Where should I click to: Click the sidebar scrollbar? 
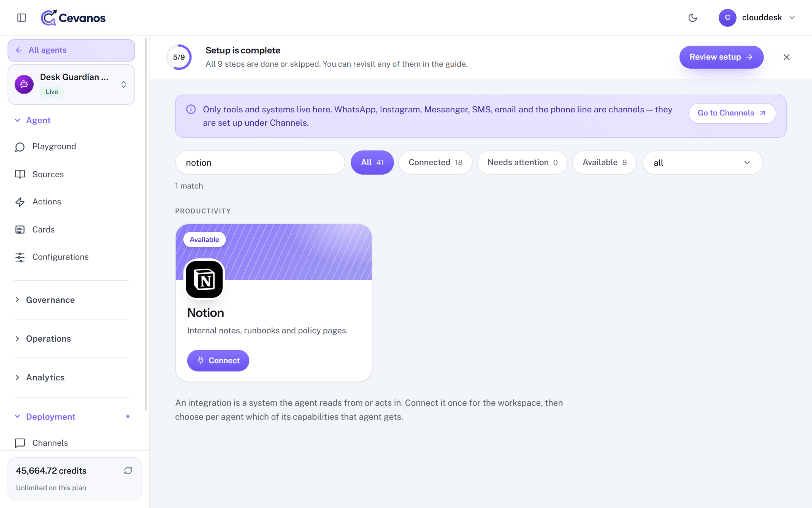146,224
